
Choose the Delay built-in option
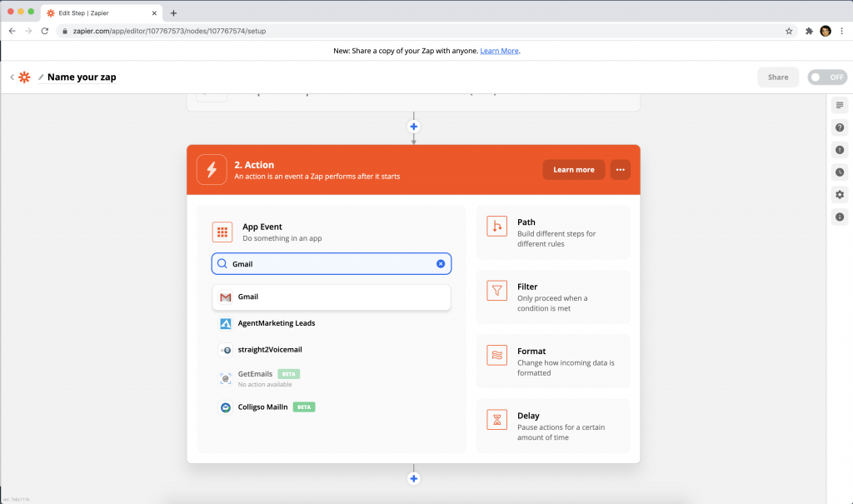553,427
